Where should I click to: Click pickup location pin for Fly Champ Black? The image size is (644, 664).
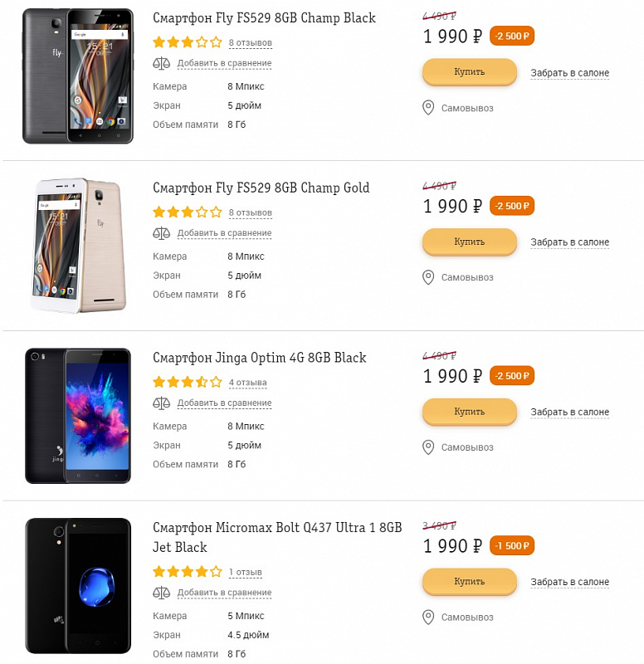click(428, 108)
